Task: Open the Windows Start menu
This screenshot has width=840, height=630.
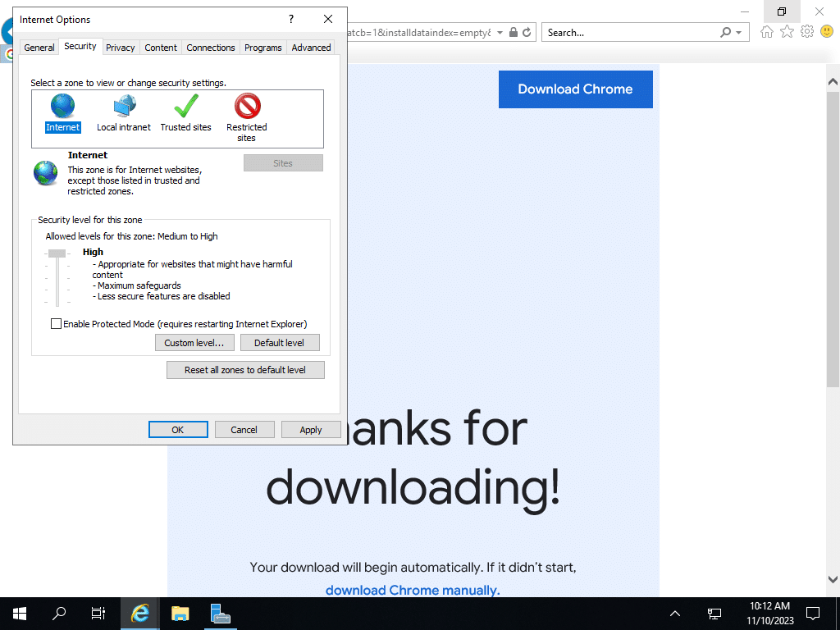Action: [x=20, y=614]
